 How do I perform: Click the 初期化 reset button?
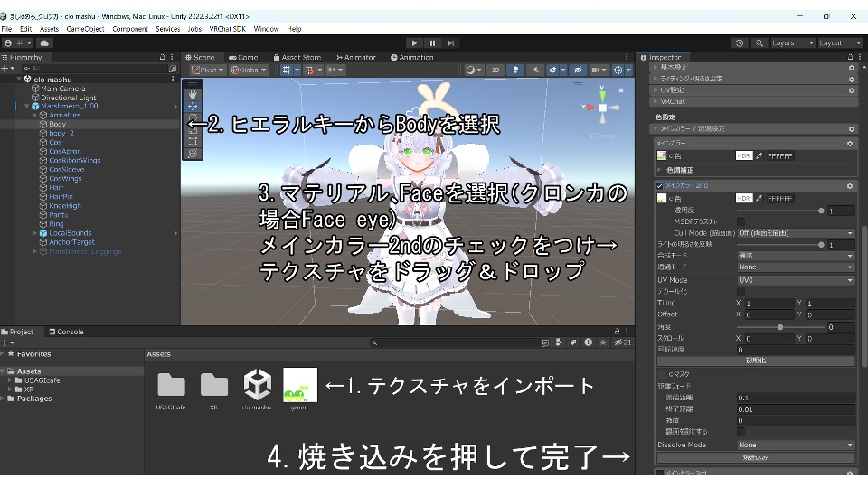(x=756, y=361)
